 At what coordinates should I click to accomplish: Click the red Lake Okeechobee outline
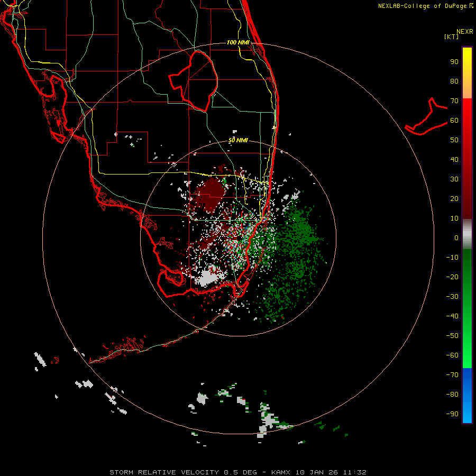[194, 81]
